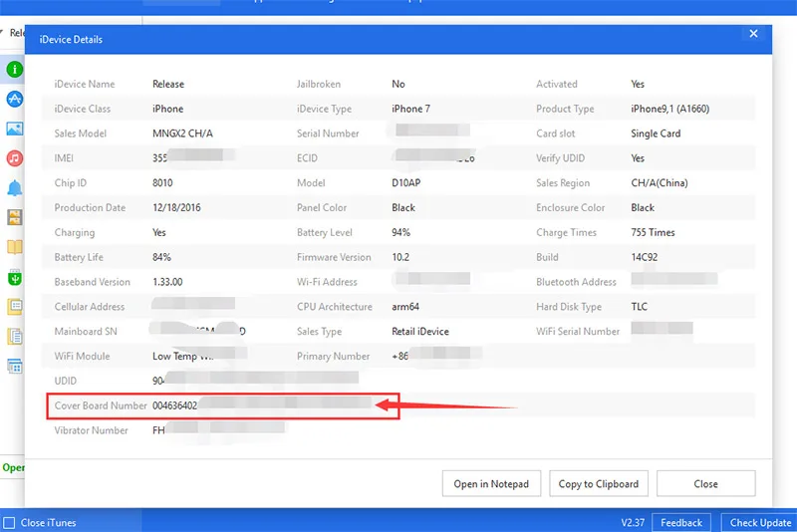This screenshot has height=532, width=797.
Task: Select the Battery Level value 94%
Action: pos(400,232)
